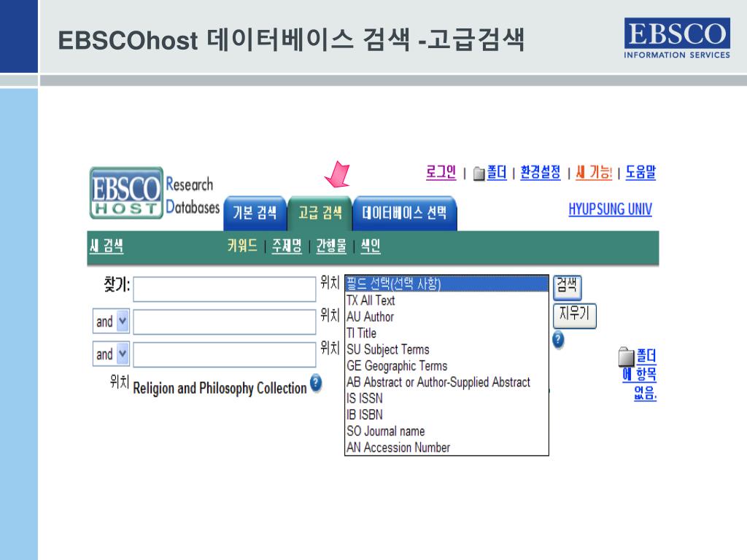Viewport: 747px width, 560px height.
Task: Choose TI Title field option
Action: point(446,332)
